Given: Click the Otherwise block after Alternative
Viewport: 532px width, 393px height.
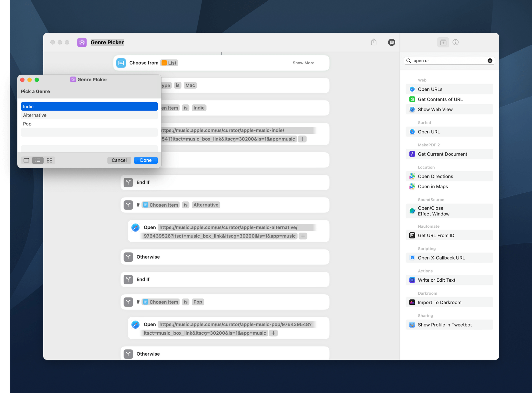Looking at the screenshot, I should click(225, 257).
